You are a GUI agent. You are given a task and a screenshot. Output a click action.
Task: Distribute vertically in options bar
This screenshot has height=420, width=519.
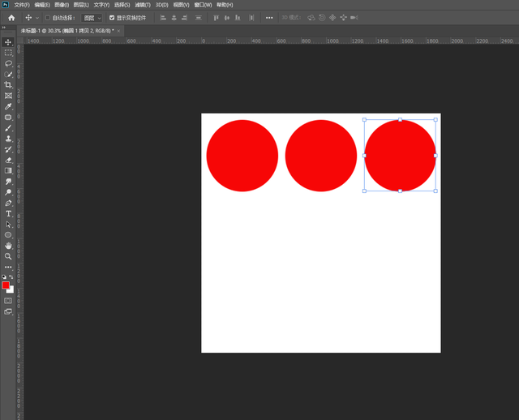(198, 18)
